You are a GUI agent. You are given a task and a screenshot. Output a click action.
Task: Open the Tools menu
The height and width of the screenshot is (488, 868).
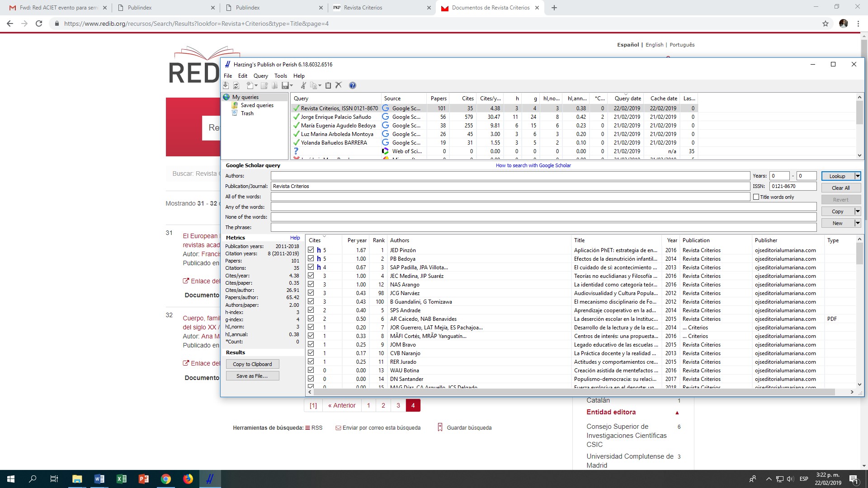click(280, 76)
